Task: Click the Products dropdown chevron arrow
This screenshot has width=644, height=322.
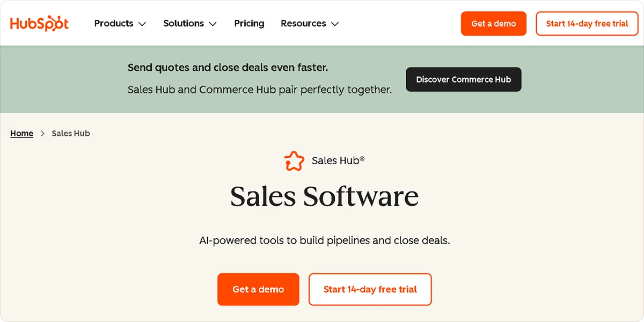Action: click(x=142, y=24)
